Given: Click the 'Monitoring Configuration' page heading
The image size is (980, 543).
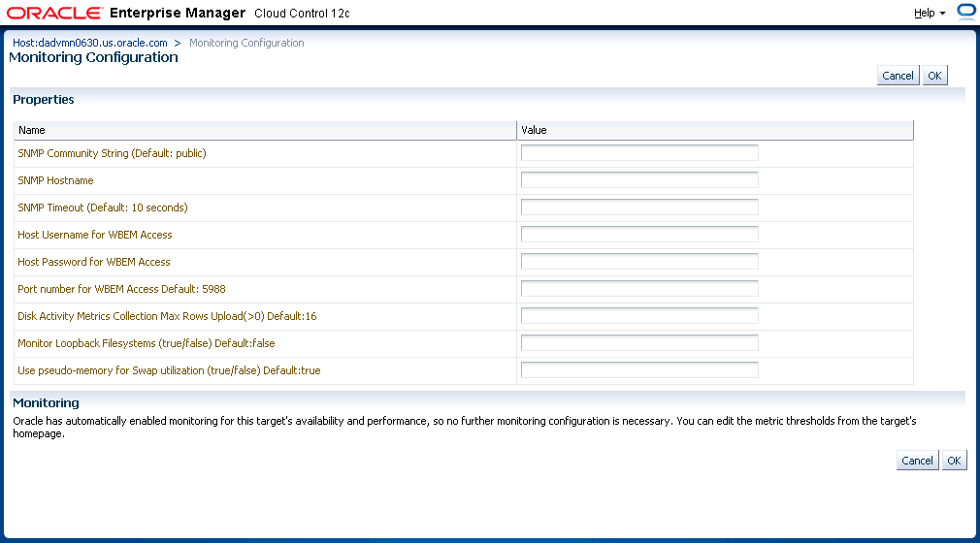Looking at the screenshot, I should (x=93, y=57).
